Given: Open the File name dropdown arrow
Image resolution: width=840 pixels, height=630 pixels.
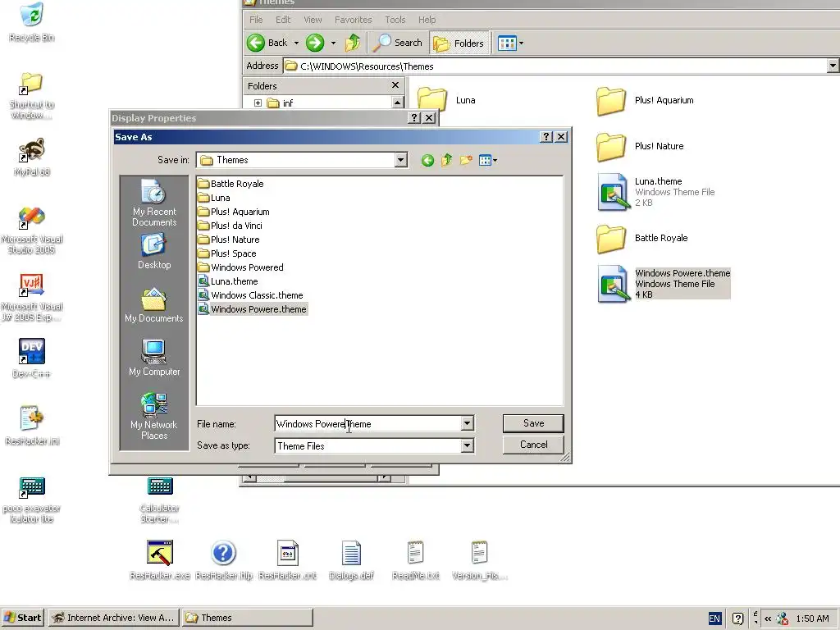Looking at the screenshot, I should tap(467, 424).
